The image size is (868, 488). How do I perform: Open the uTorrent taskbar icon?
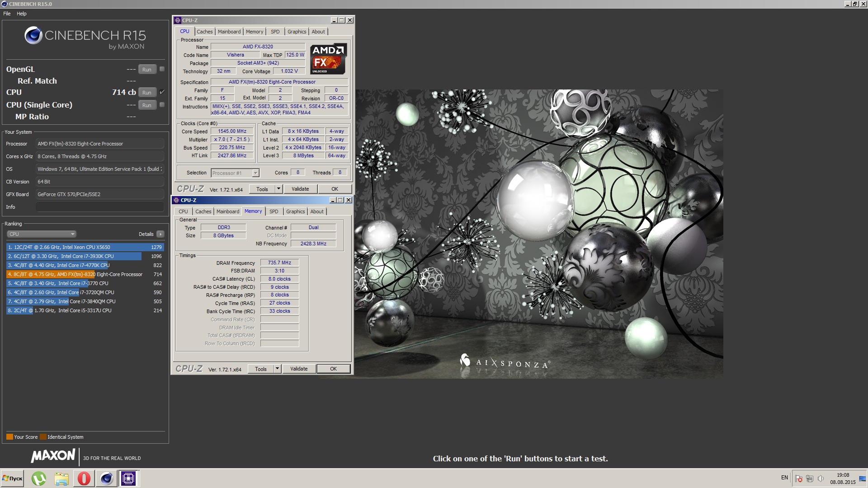(x=39, y=479)
